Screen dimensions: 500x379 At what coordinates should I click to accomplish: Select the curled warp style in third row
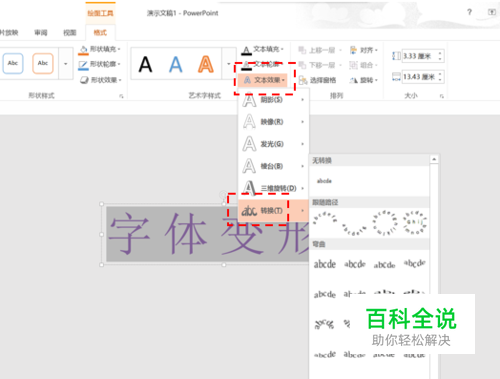coord(324,324)
